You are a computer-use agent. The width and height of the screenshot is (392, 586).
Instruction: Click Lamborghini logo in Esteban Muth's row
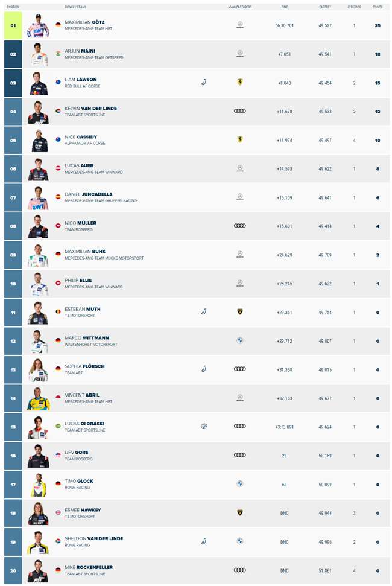pos(239,311)
